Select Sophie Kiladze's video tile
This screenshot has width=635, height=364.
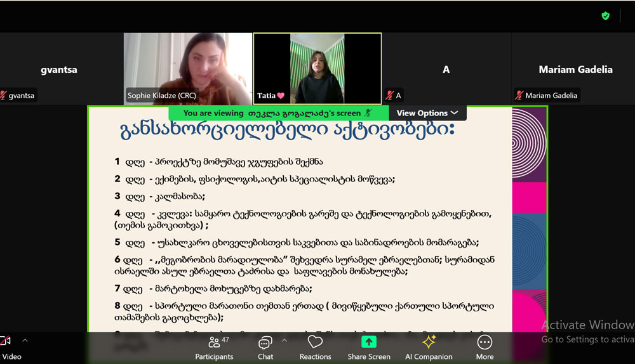188,68
